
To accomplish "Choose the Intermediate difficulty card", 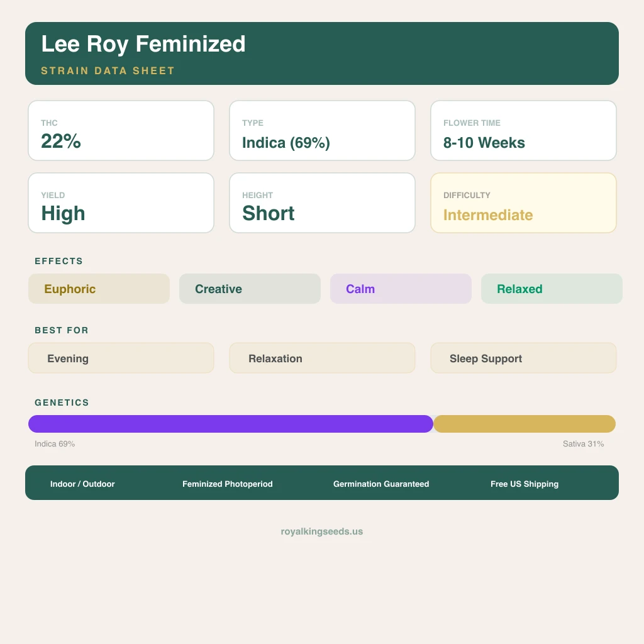I will tap(524, 203).
